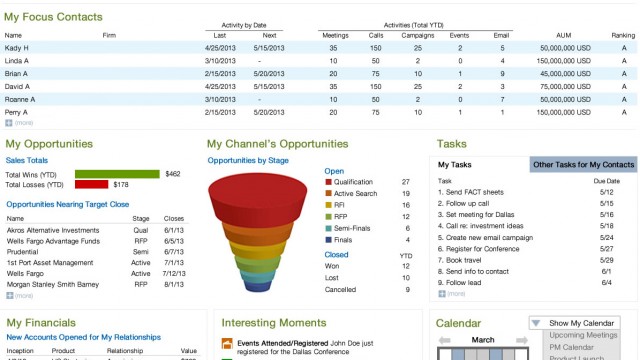Viewport: 640px width, 360px height.
Task: Click RFP green legend swatch
Action: pos(328,216)
